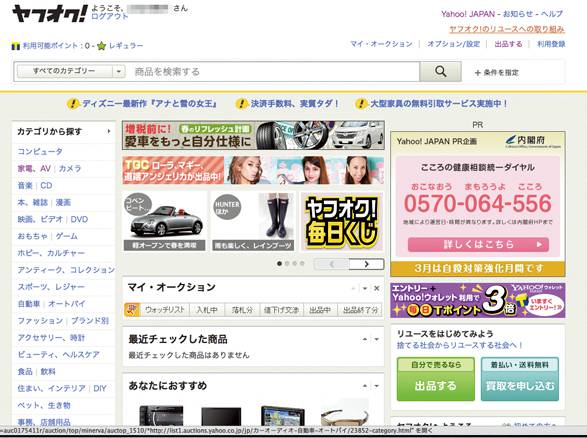Go to previous carousel slide arrow
The image size is (587, 438).
tap(332, 264)
